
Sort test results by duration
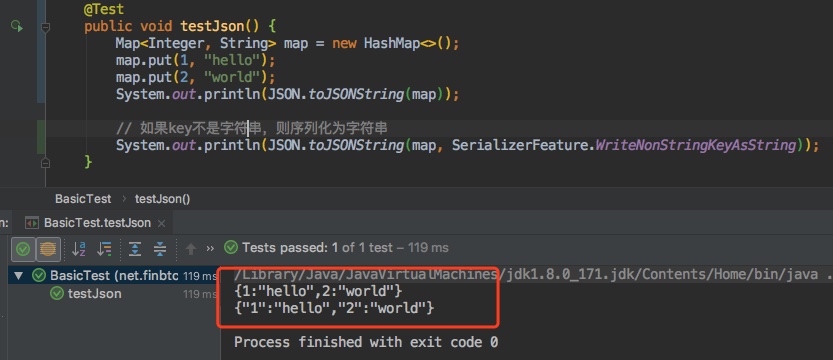pos(105,248)
